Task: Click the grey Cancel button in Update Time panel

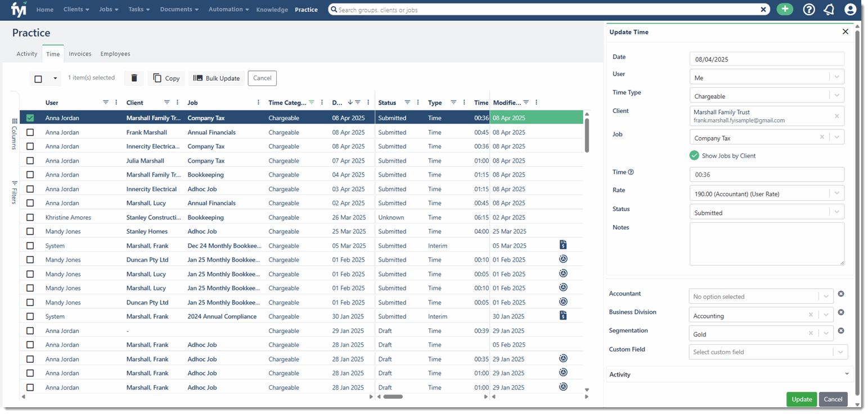Action: pos(833,399)
